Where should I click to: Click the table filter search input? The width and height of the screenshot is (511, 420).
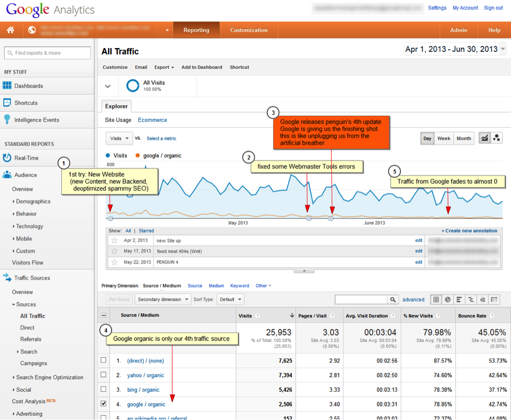(x=361, y=300)
